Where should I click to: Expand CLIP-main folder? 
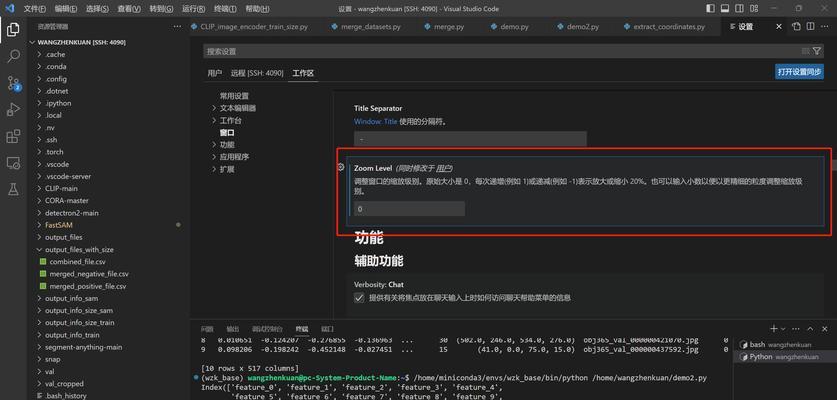(x=40, y=189)
